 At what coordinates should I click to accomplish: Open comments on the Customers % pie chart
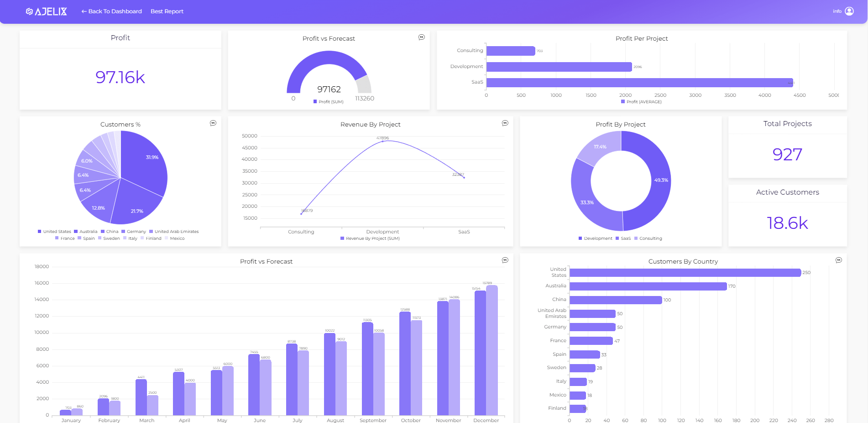[x=213, y=123]
